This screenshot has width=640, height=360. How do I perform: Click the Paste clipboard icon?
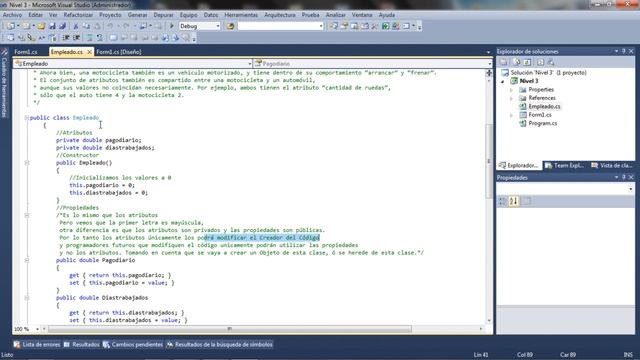tap(97, 26)
